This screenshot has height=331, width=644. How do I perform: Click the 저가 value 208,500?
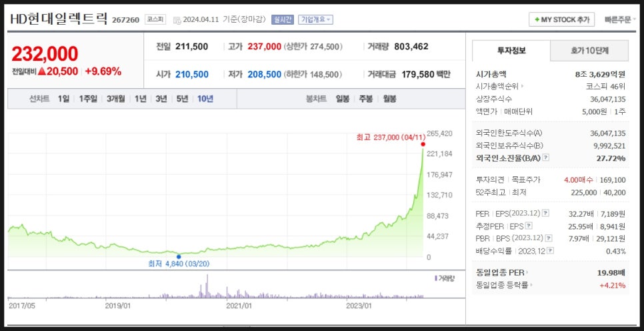[x=265, y=75]
